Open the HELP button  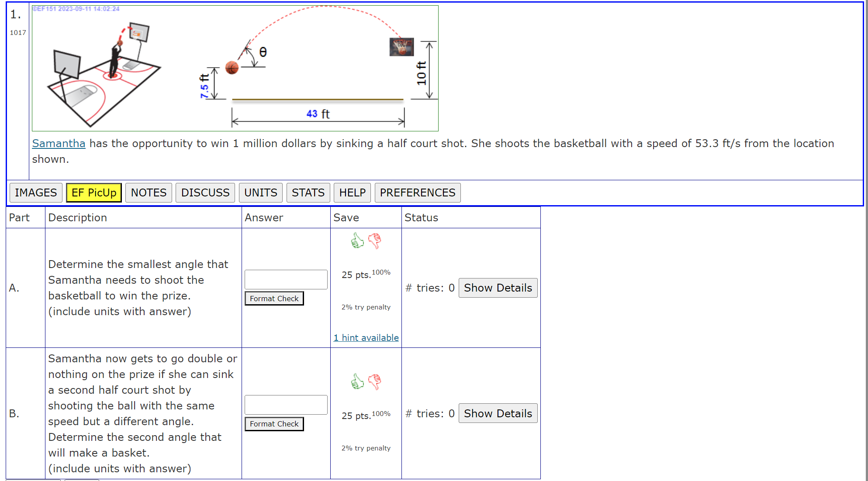coord(352,192)
